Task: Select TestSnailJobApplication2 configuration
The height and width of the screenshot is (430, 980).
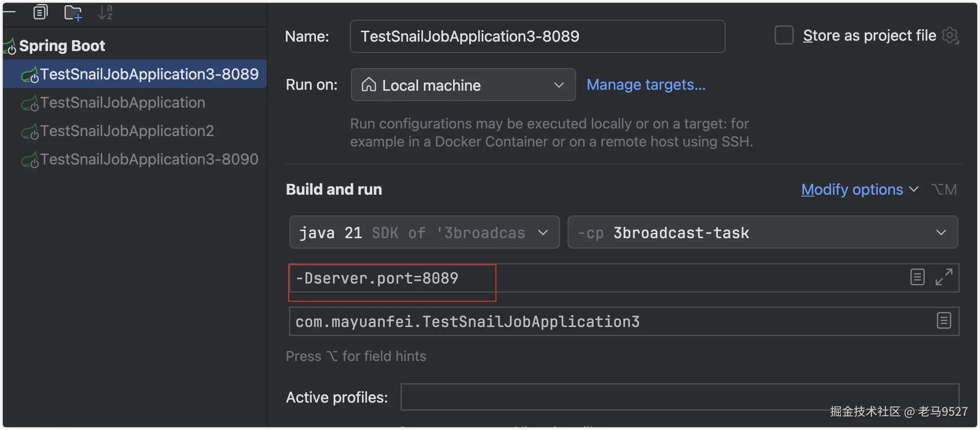Action: pos(127,131)
